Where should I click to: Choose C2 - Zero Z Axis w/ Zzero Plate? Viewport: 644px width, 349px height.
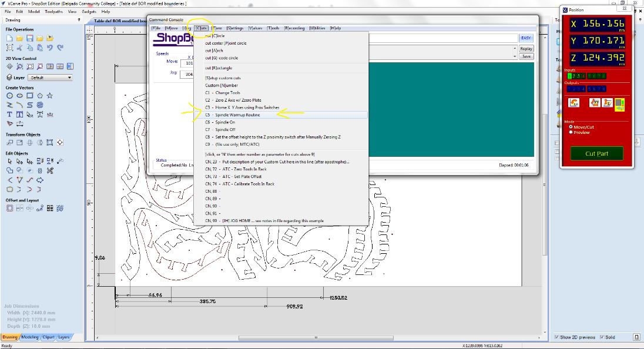coord(281,100)
